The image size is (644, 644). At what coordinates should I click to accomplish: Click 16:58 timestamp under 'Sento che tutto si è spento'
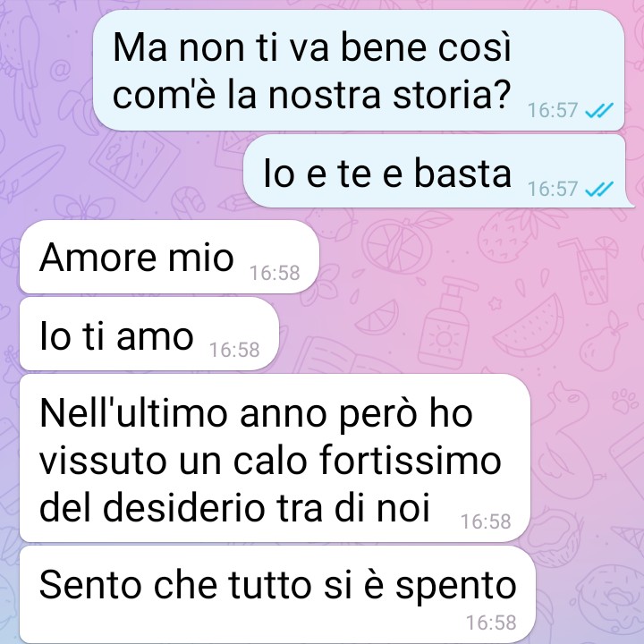tap(491, 623)
